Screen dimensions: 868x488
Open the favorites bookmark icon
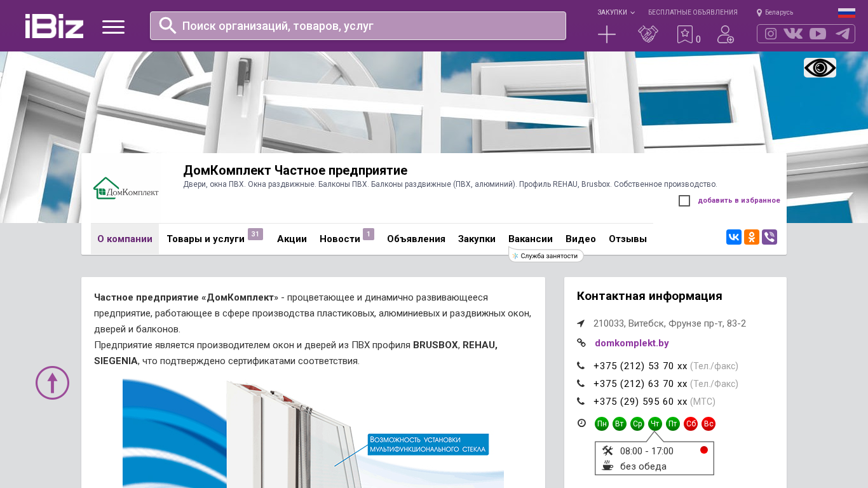click(684, 34)
